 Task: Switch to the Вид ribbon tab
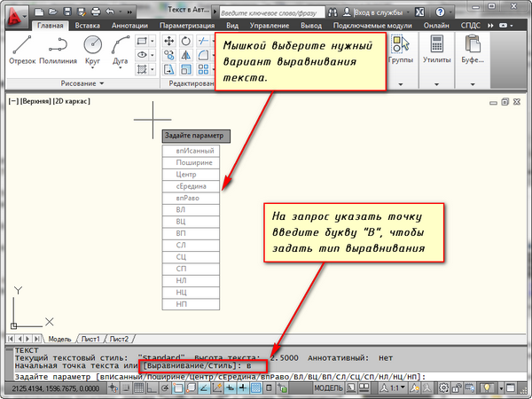click(x=232, y=26)
